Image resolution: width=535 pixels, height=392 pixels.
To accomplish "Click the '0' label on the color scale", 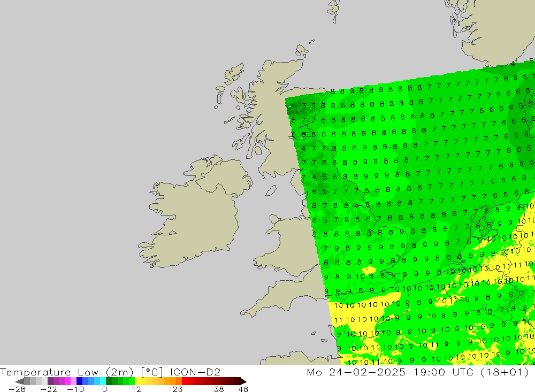I will click(104, 389).
